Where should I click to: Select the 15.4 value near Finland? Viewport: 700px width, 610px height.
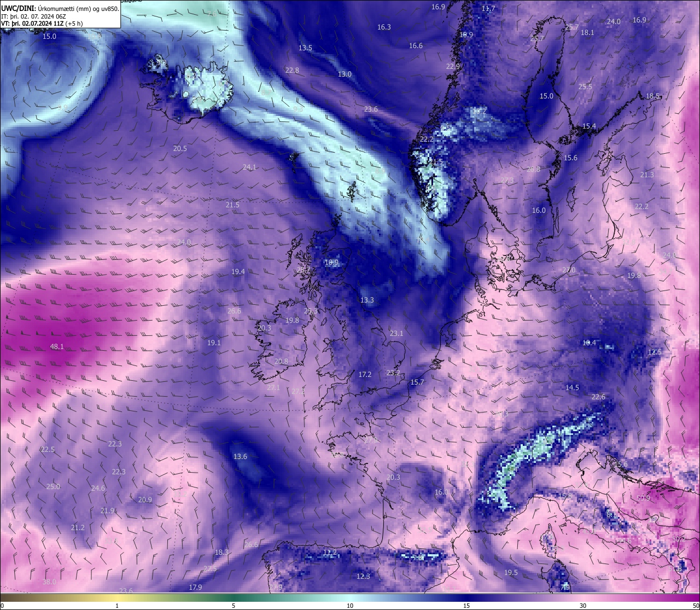pos(589,126)
